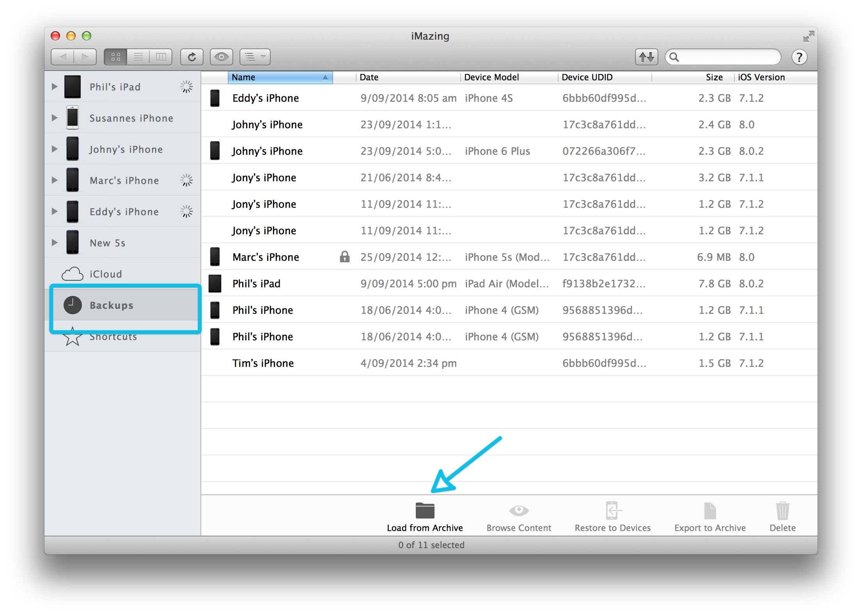Click Johny's iPhone device icon in sidebar

click(x=73, y=149)
